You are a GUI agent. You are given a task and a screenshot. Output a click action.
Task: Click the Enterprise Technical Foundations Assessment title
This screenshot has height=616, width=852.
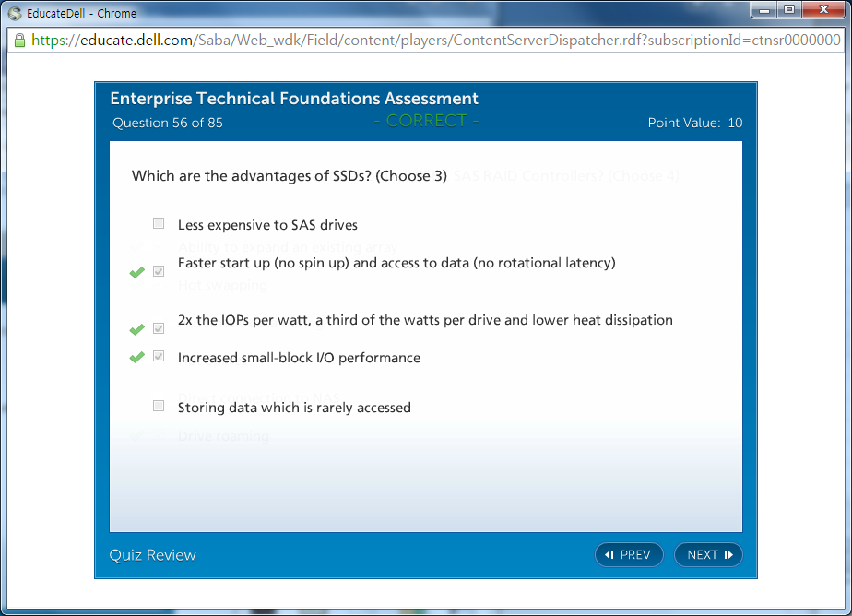294,99
